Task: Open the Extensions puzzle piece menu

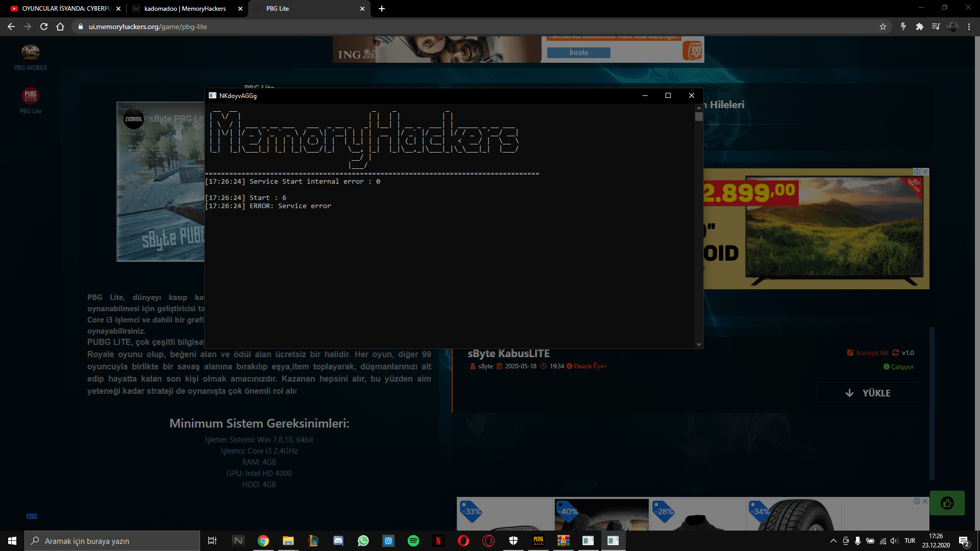Action: [919, 27]
